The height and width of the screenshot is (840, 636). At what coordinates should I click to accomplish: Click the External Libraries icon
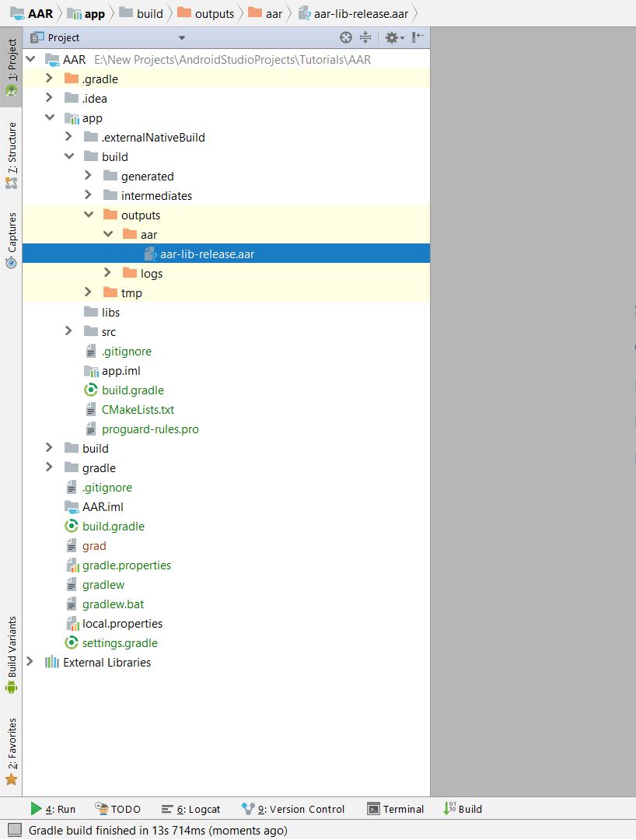click(x=52, y=662)
